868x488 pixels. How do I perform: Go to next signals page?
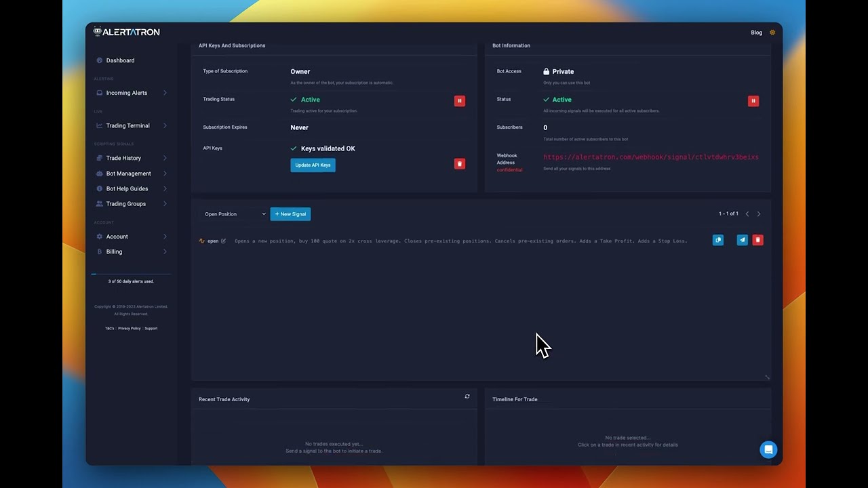tap(759, 214)
